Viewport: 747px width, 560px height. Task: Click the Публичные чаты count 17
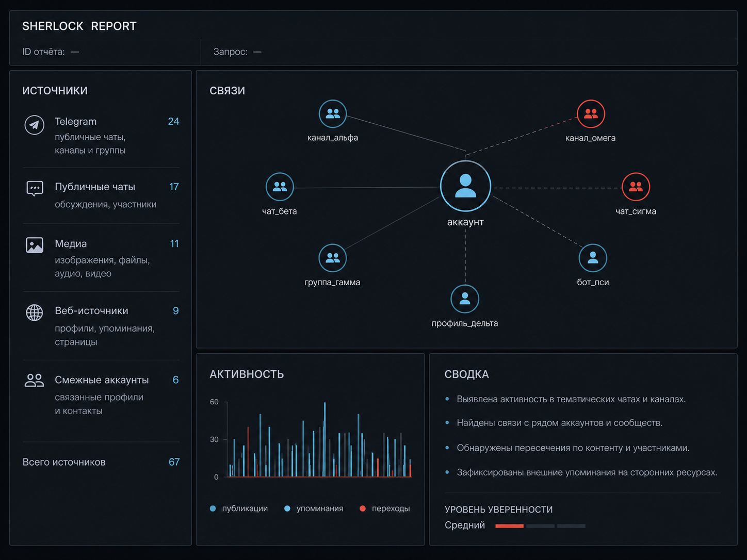pyautogui.click(x=174, y=187)
